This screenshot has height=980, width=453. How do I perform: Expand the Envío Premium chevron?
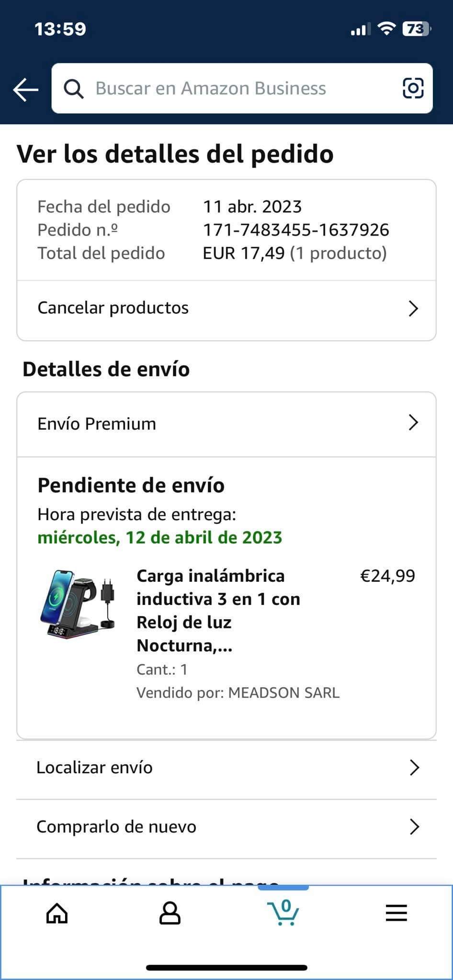point(413,423)
